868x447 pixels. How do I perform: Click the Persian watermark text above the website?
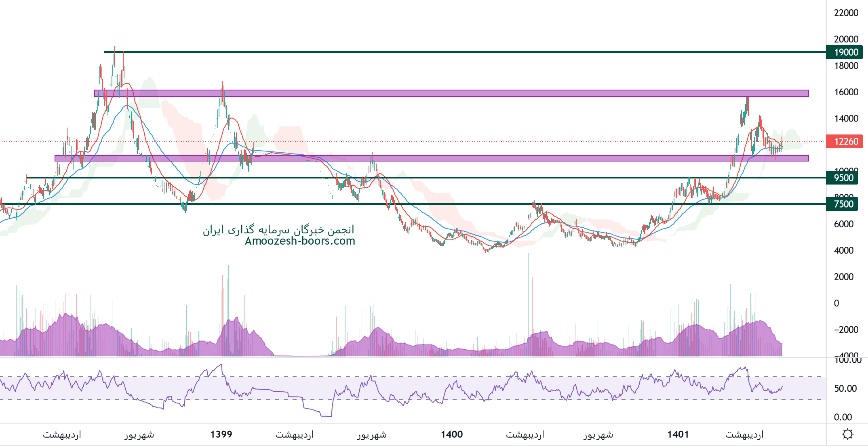(278, 230)
